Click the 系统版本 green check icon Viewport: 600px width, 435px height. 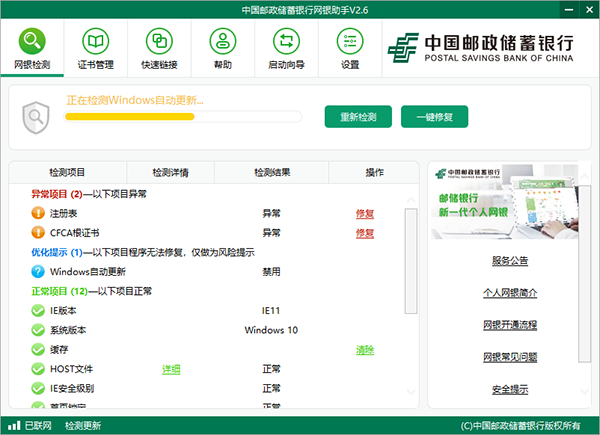coord(38,330)
